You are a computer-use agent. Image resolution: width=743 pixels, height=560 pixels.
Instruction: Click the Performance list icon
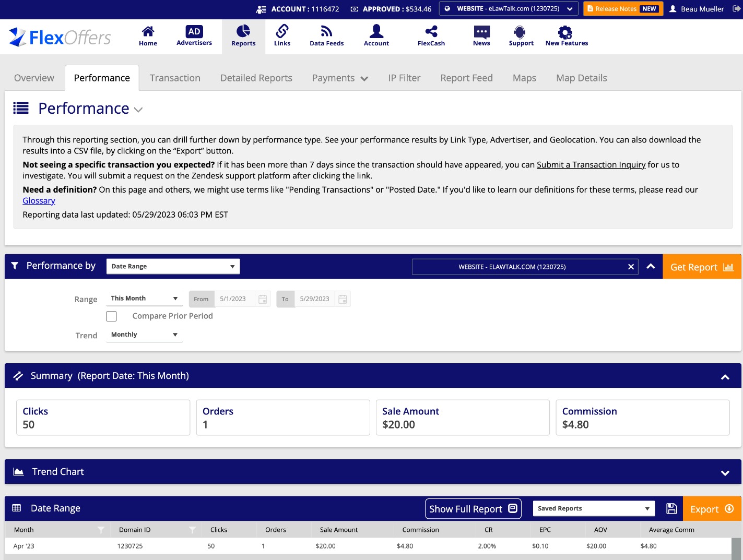(21, 108)
